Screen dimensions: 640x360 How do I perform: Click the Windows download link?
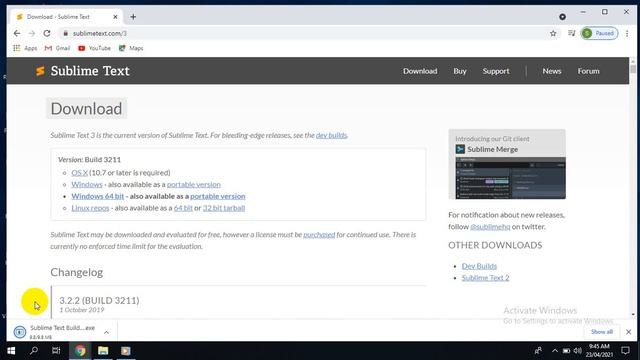(x=87, y=184)
